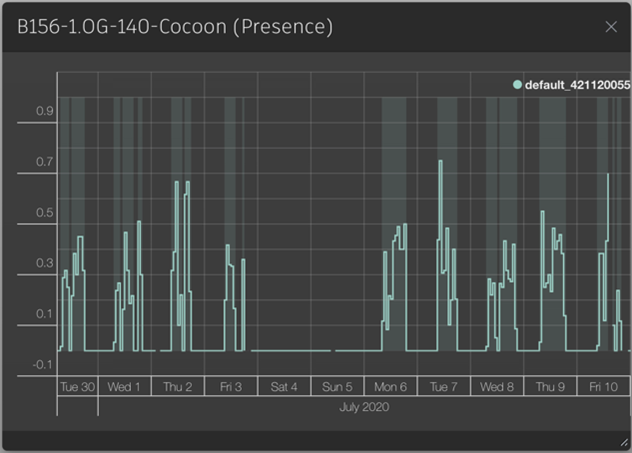
Task: Click the 0.5 y-axis tick label
Action: [x=45, y=213]
